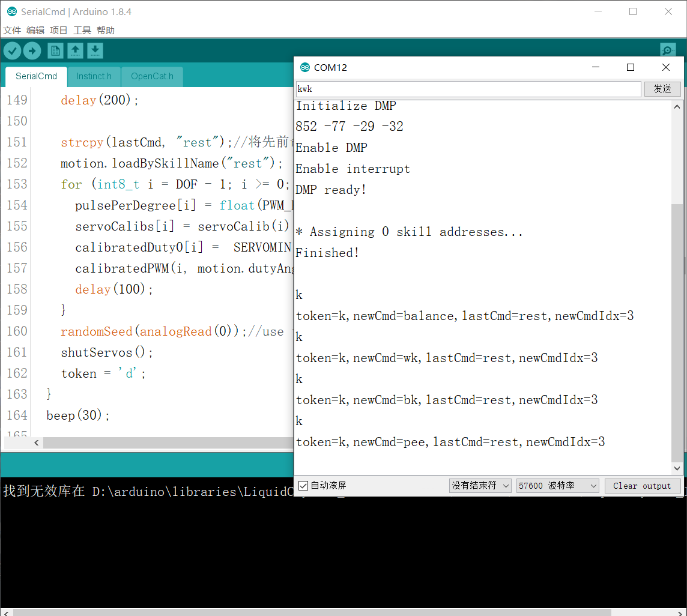Click the serial monitor scroll down arrow
Screen dimensions: 687x616
tap(677, 468)
